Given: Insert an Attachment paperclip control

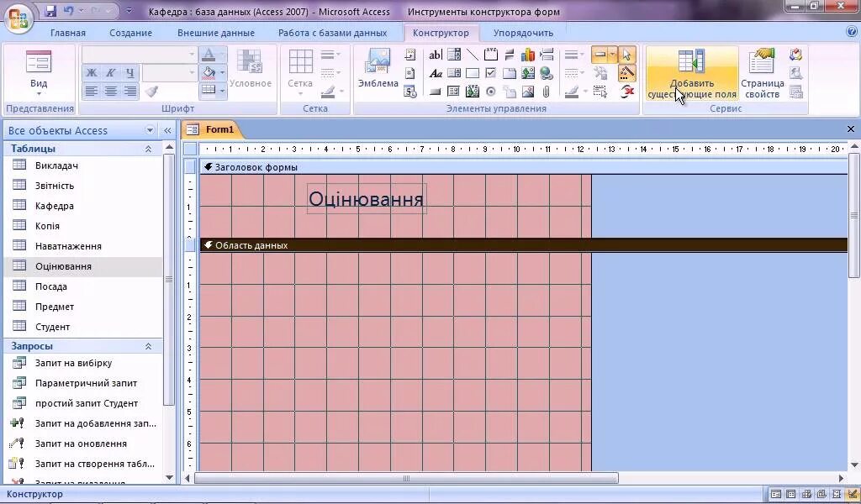Looking at the screenshot, I should point(547,92).
